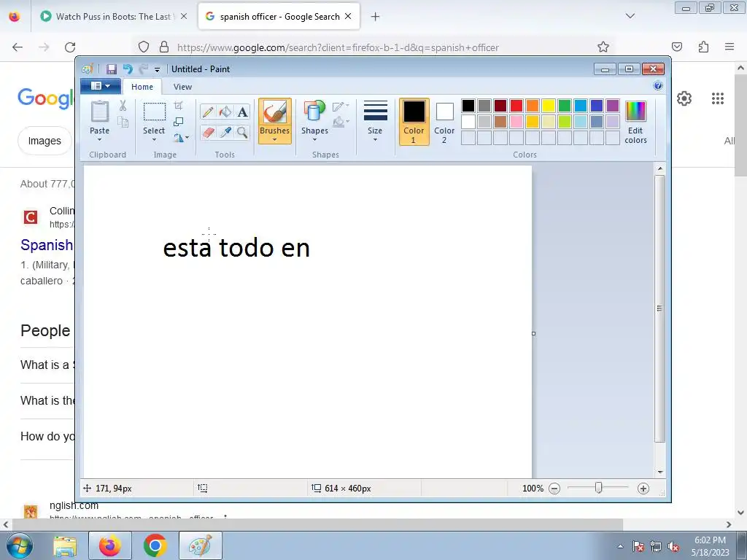Click the Cut scissors icon
The width and height of the screenshot is (747, 560).
(x=123, y=106)
